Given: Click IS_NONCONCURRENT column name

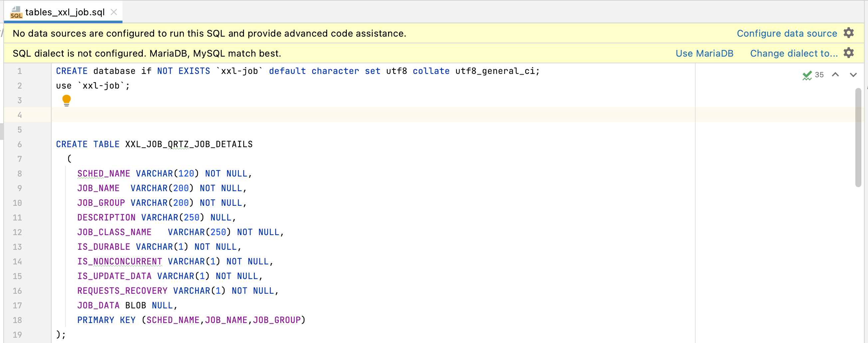Looking at the screenshot, I should (119, 261).
